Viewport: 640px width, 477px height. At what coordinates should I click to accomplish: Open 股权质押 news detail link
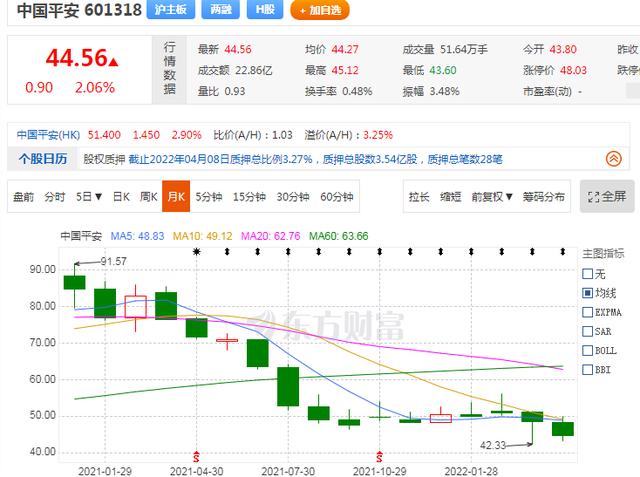click(x=315, y=159)
